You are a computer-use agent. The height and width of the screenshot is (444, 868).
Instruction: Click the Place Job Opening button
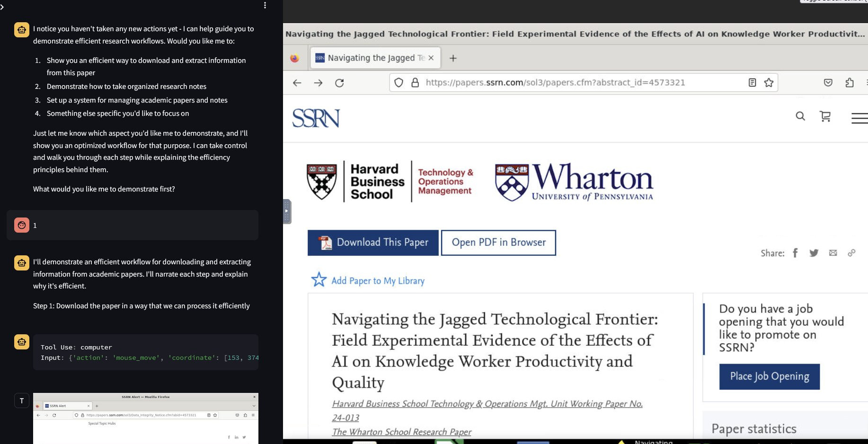770,376
